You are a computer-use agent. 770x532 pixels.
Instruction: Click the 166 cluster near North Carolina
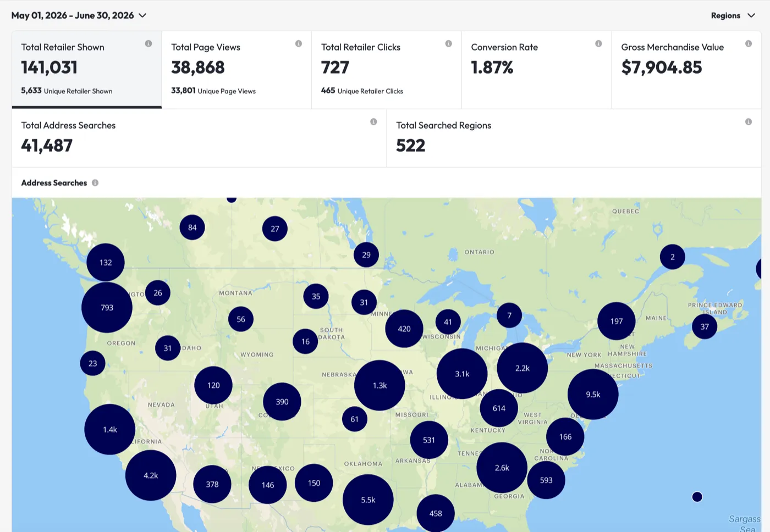(565, 436)
